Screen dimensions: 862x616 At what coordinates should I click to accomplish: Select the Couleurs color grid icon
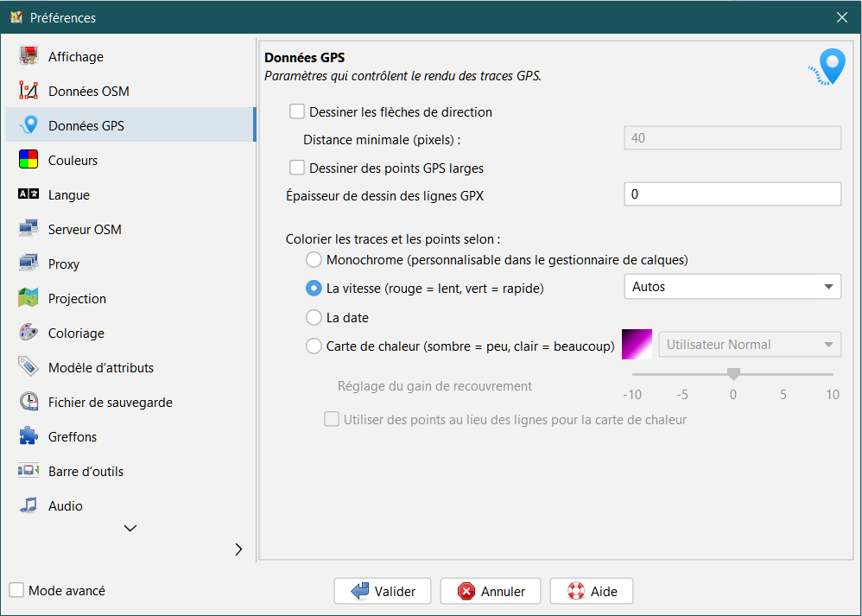tap(29, 161)
